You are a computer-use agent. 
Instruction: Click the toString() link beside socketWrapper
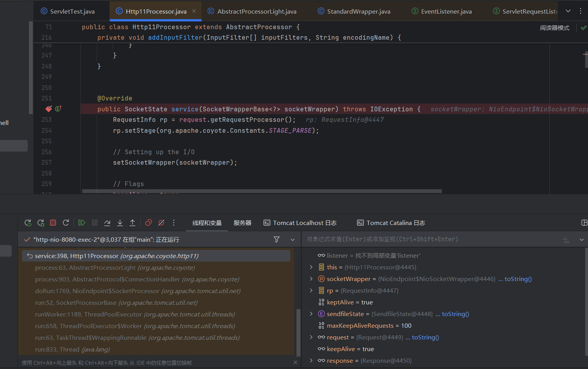[x=518, y=279]
